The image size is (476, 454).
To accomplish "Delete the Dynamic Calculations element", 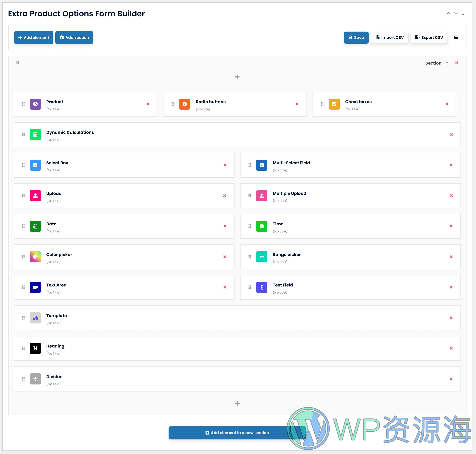I will [x=451, y=135].
